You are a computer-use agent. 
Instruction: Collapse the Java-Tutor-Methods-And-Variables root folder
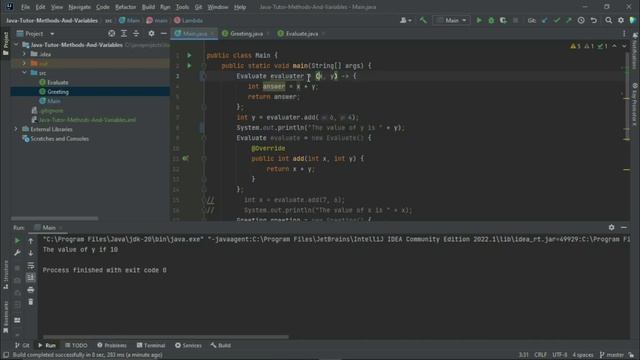click(x=16, y=44)
